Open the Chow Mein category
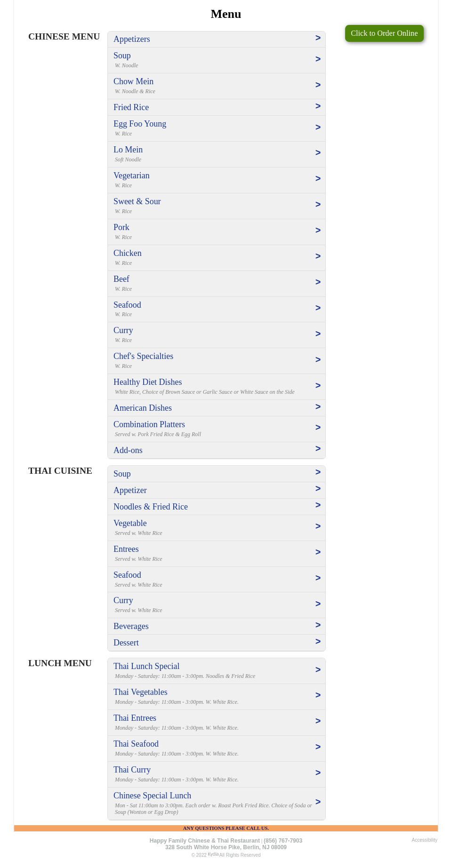This screenshot has width=452, height=868. [133, 81]
